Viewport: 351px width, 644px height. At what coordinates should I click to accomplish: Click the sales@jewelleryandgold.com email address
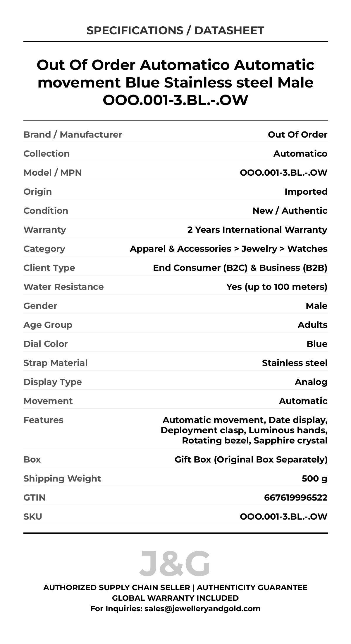(x=202, y=609)
